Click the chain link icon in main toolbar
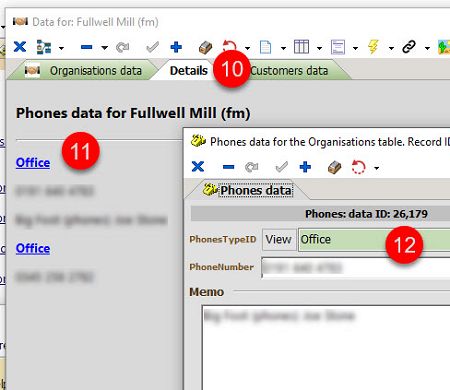The height and width of the screenshot is (390, 450). 409,47
